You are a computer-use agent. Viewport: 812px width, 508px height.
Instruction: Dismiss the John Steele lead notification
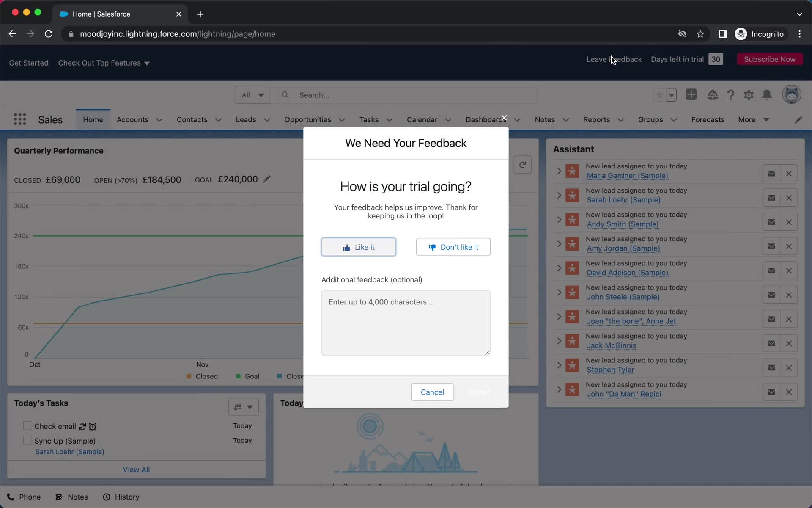pyautogui.click(x=789, y=295)
